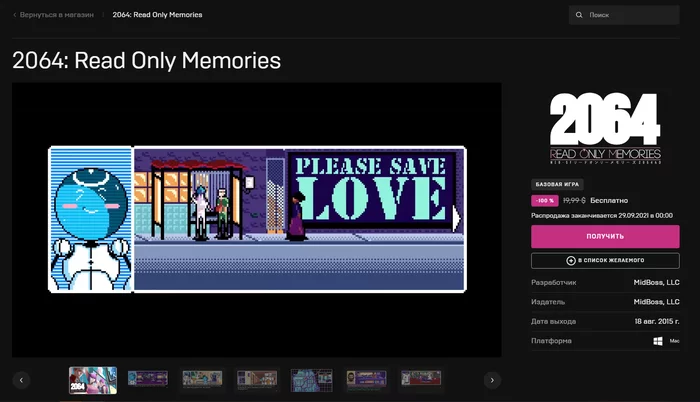Click the '-100 %' discount badge

545,201
